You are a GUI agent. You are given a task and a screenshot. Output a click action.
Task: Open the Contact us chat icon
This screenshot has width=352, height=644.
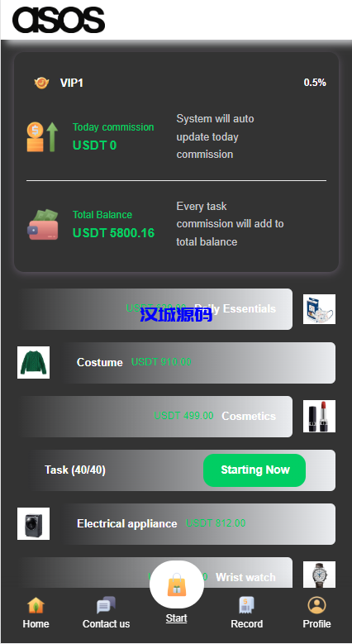[x=106, y=605]
